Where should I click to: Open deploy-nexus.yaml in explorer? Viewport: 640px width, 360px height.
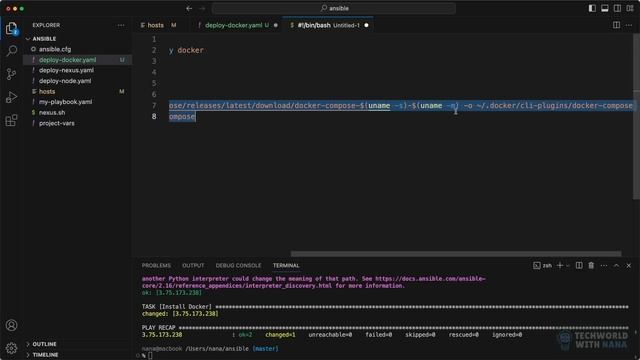pos(66,70)
